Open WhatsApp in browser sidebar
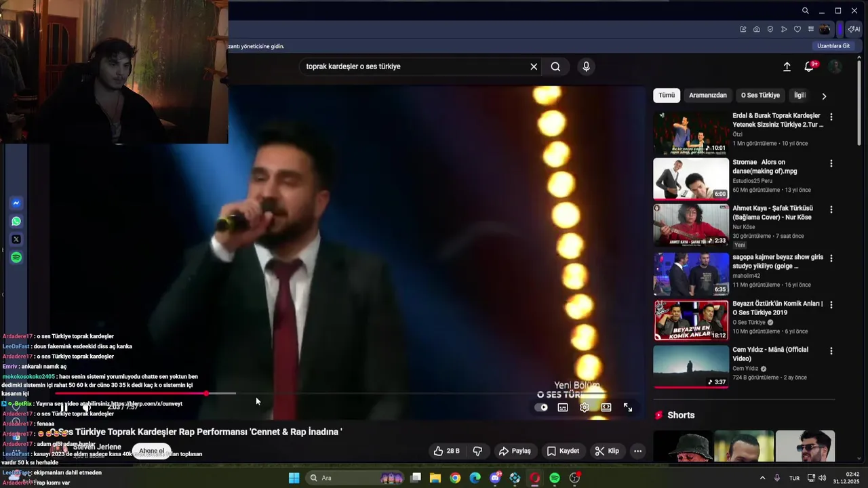The image size is (868, 488). (16, 222)
